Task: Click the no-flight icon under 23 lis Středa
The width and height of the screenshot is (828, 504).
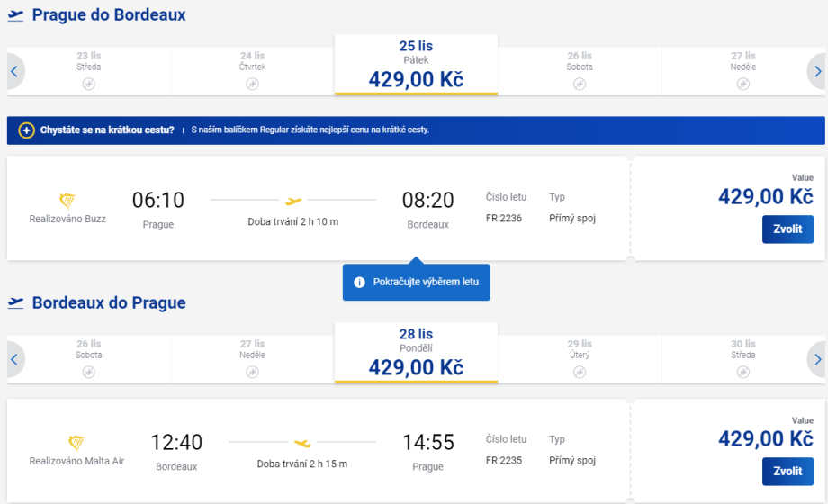Action: (89, 84)
